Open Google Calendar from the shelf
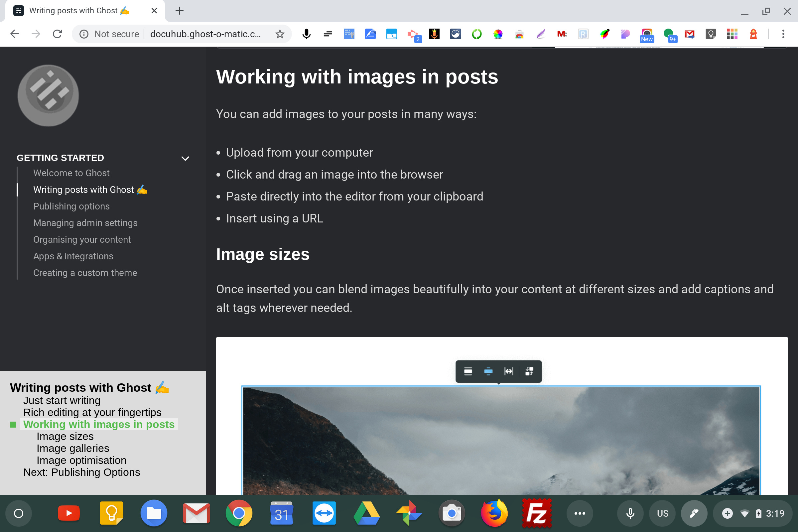The height and width of the screenshot is (532, 798). 281,513
